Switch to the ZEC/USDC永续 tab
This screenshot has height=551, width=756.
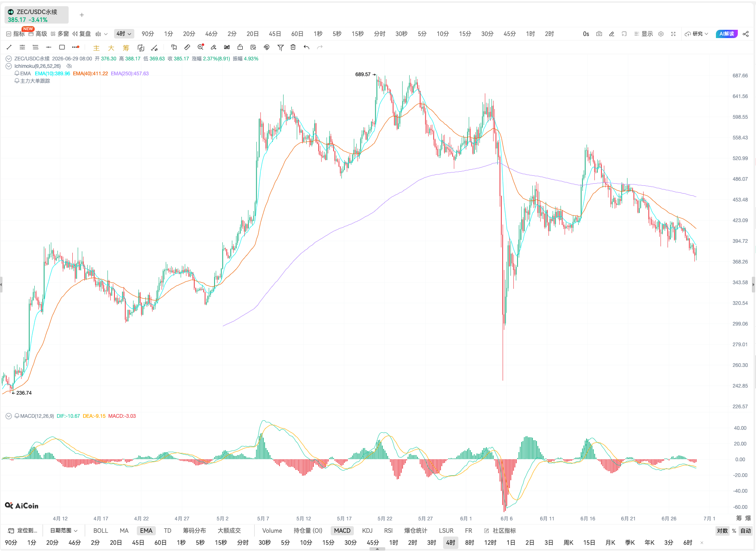pyautogui.click(x=36, y=15)
